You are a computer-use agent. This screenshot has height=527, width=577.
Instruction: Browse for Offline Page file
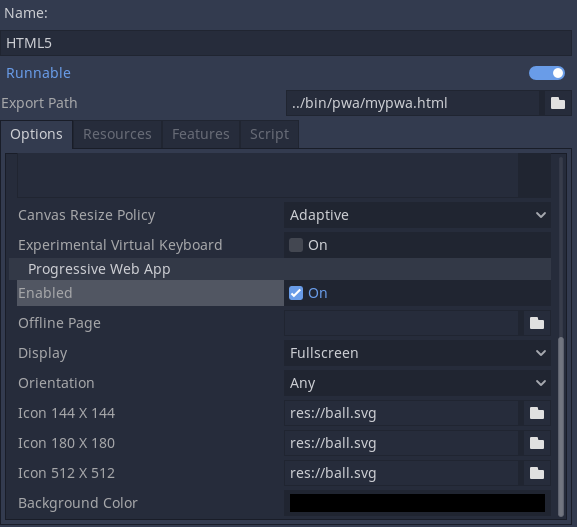537,323
